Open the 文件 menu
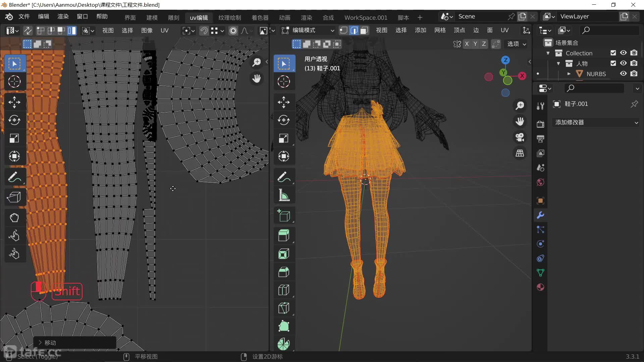Image resolution: width=644 pixels, height=362 pixels. (x=24, y=16)
